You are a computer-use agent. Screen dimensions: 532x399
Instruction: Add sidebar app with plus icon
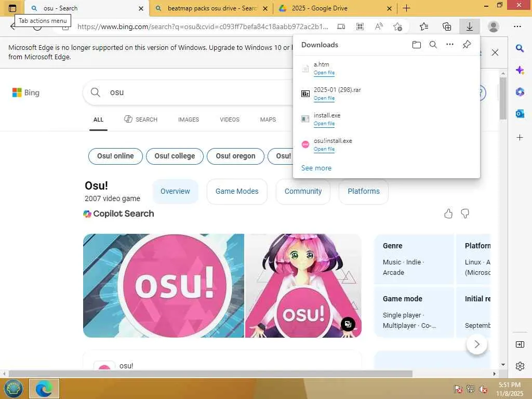point(520,137)
